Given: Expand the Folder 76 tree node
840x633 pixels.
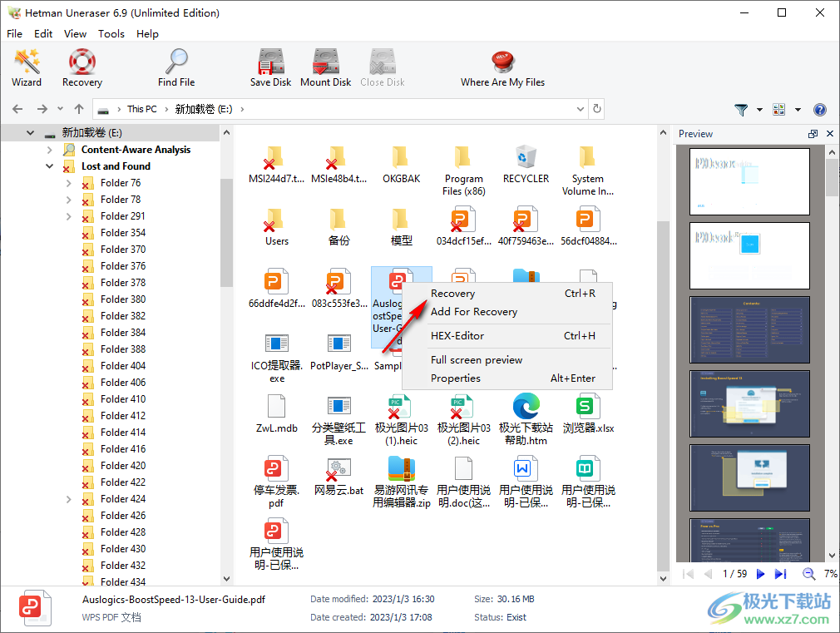Looking at the screenshot, I should (68, 183).
